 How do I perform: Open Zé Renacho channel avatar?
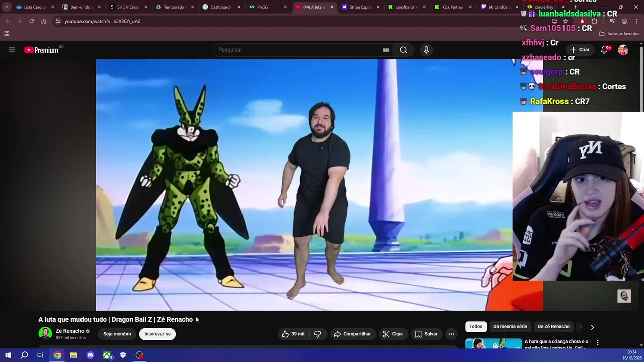(45, 333)
